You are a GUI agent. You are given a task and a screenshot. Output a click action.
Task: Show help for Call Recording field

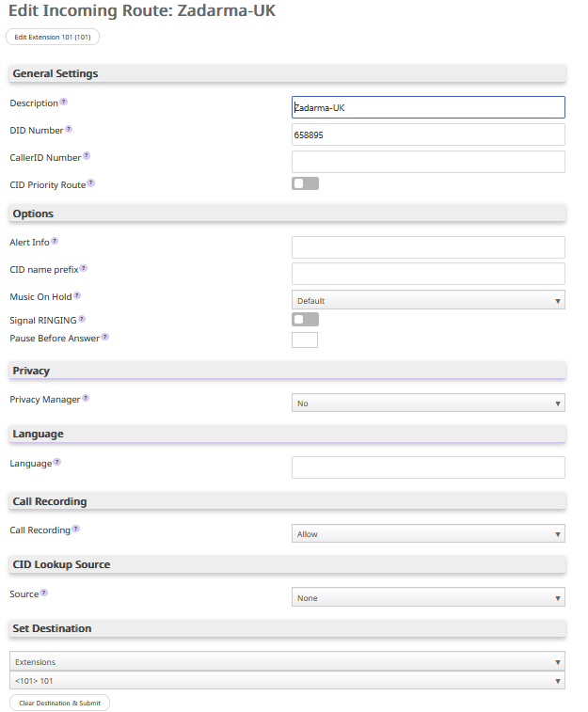point(76,529)
